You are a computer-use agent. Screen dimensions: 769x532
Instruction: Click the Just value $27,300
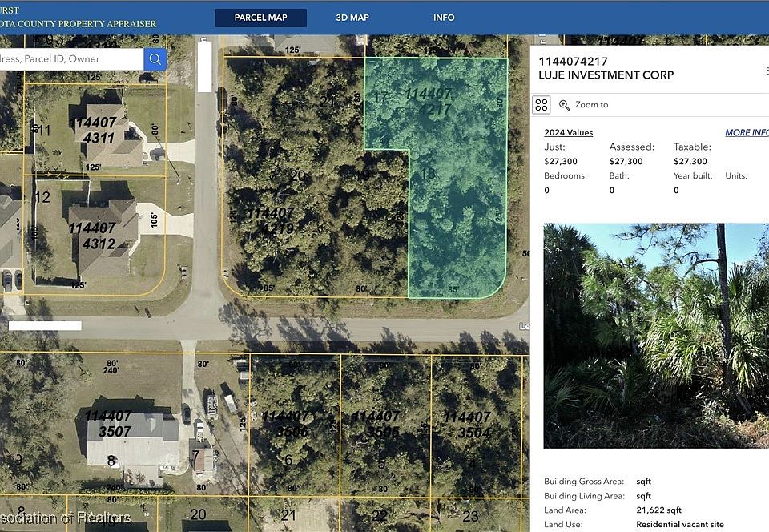pos(561,161)
